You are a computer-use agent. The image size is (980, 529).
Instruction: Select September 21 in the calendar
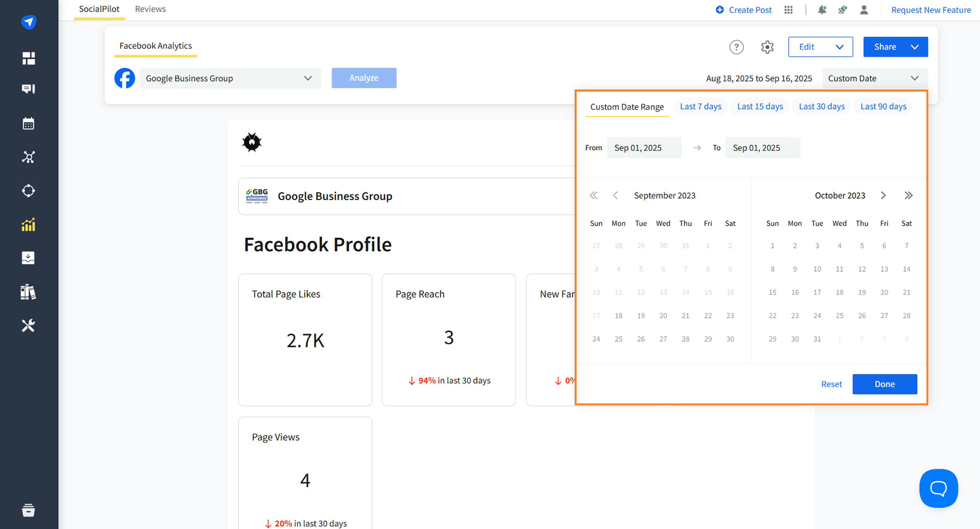click(686, 316)
